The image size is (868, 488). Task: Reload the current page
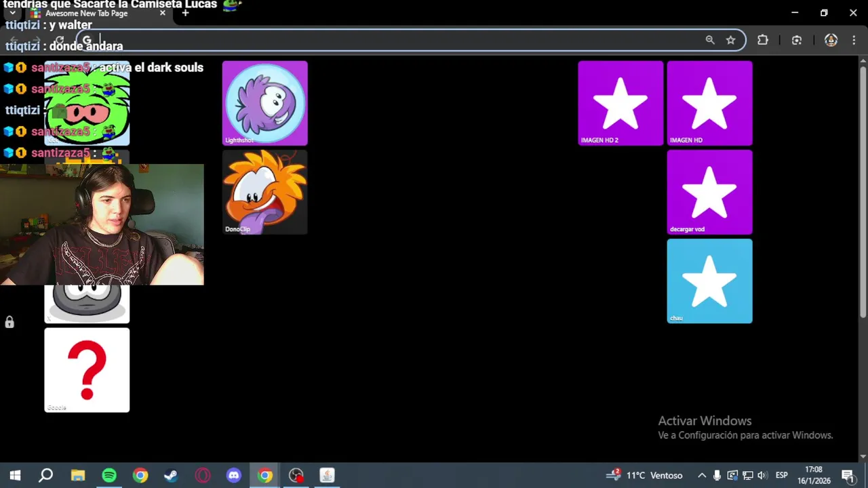coord(60,40)
